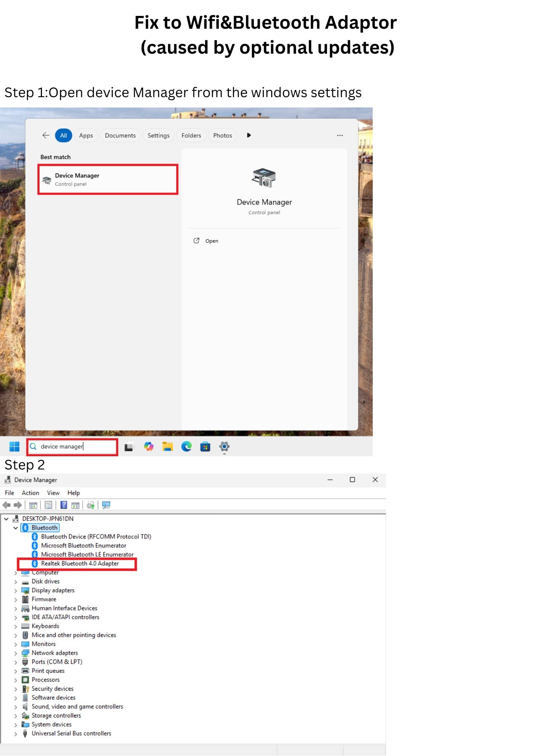
Task: Select the Folders search filter tab
Action: (191, 135)
